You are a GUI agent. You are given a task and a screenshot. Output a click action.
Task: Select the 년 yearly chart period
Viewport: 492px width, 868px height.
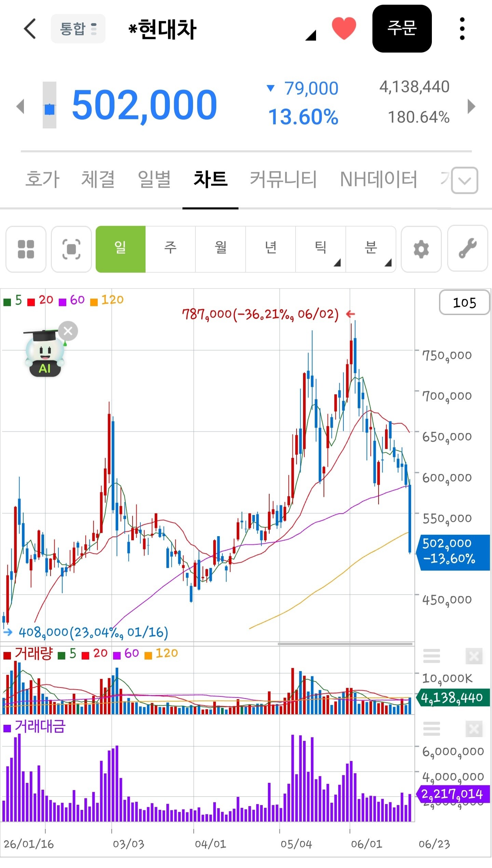pyautogui.click(x=271, y=249)
